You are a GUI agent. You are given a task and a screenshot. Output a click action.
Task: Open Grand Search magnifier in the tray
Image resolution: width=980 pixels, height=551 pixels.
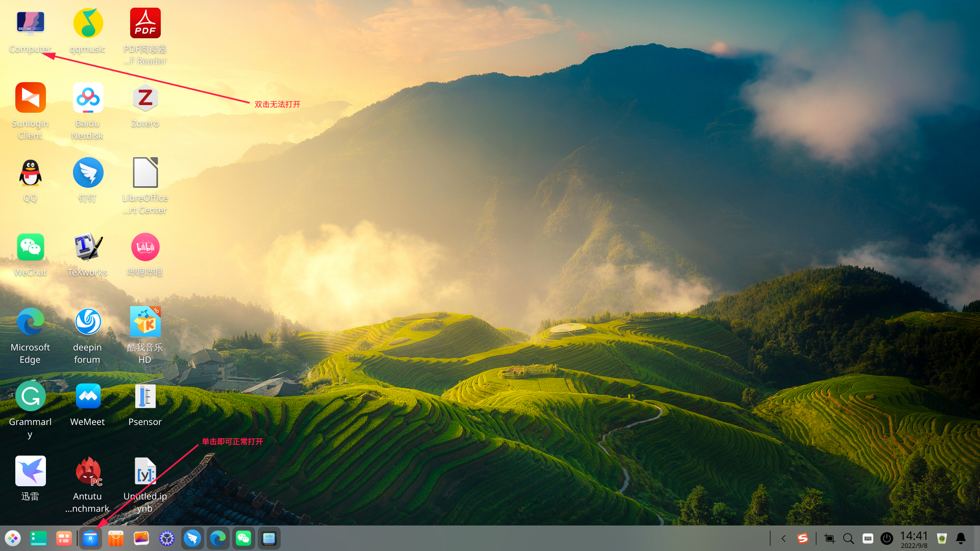coord(848,538)
